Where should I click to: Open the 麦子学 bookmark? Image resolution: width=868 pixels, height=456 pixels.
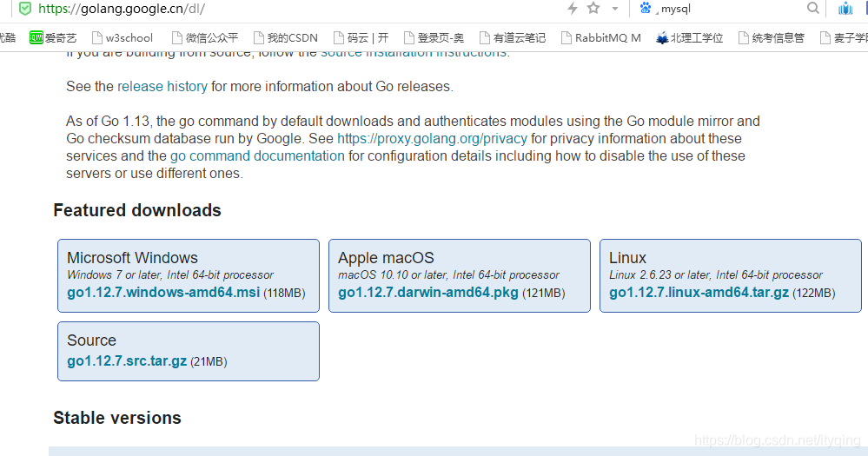844,37
